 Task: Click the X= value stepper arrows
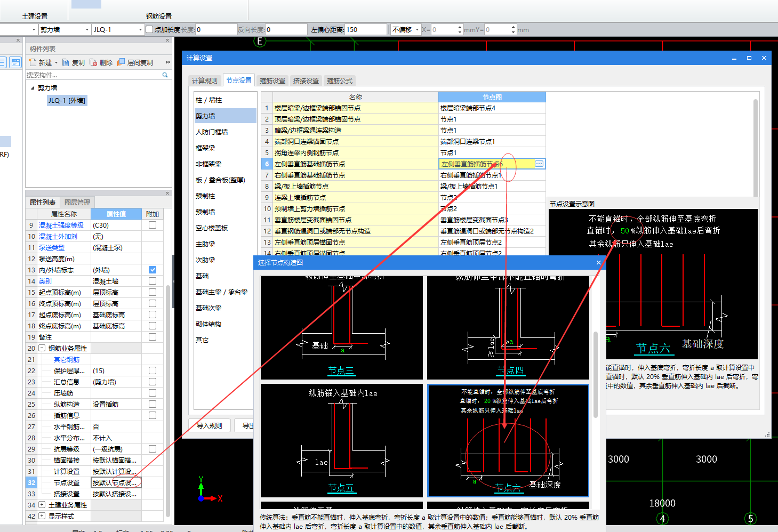[x=460, y=30]
